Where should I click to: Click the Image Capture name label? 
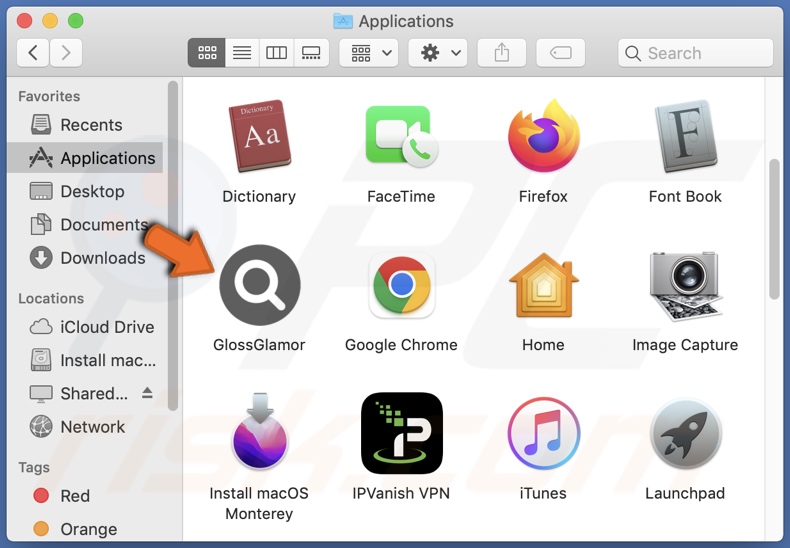tap(685, 345)
